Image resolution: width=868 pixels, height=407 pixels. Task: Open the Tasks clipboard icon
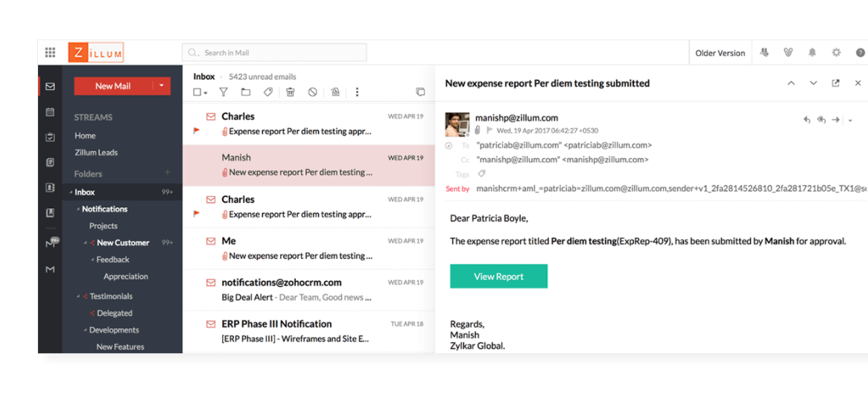pyautogui.click(x=51, y=136)
